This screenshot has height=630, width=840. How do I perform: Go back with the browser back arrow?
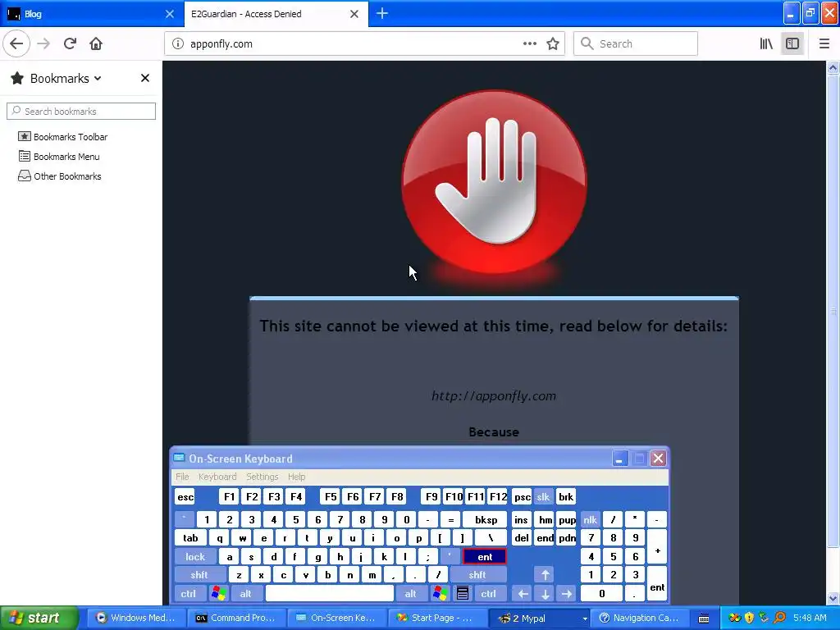(x=16, y=44)
